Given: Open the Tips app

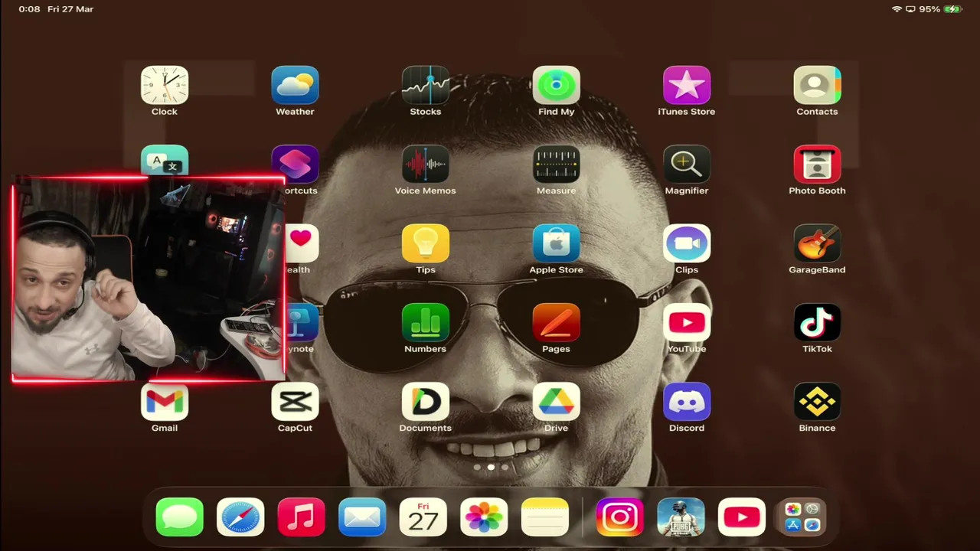Looking at the screenshot, I should click(x=426, y=243).
